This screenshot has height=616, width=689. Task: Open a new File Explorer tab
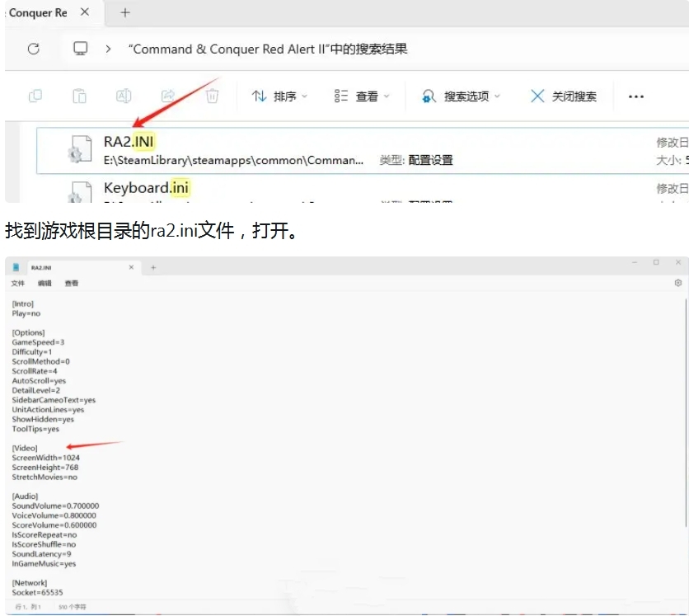coord(125,12)
